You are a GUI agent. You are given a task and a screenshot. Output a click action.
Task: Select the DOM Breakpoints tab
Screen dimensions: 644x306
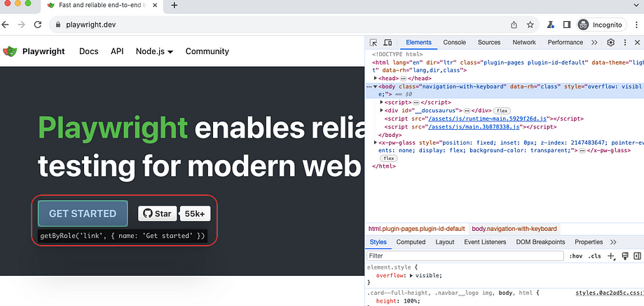540,242
